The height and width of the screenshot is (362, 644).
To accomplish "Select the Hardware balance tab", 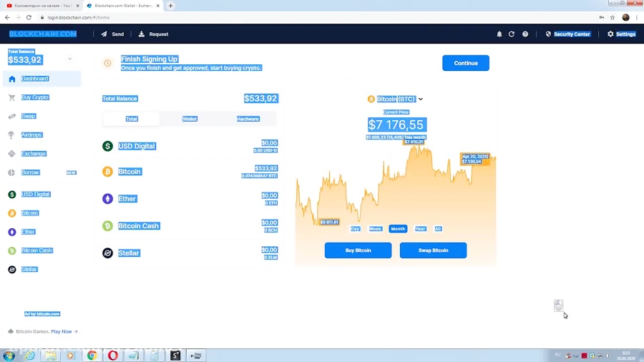I will (248, 119).
